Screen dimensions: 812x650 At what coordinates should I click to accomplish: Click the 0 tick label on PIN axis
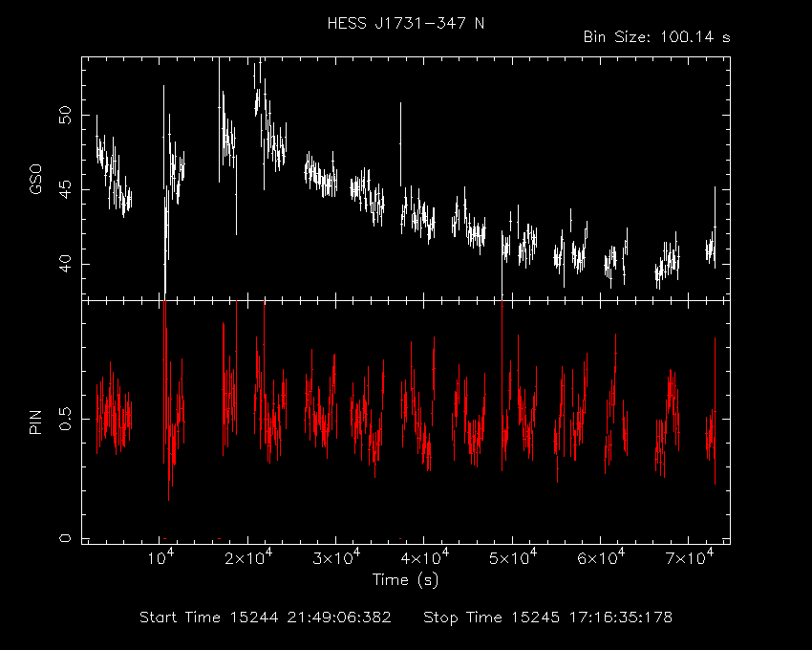(x=65, y=538)
